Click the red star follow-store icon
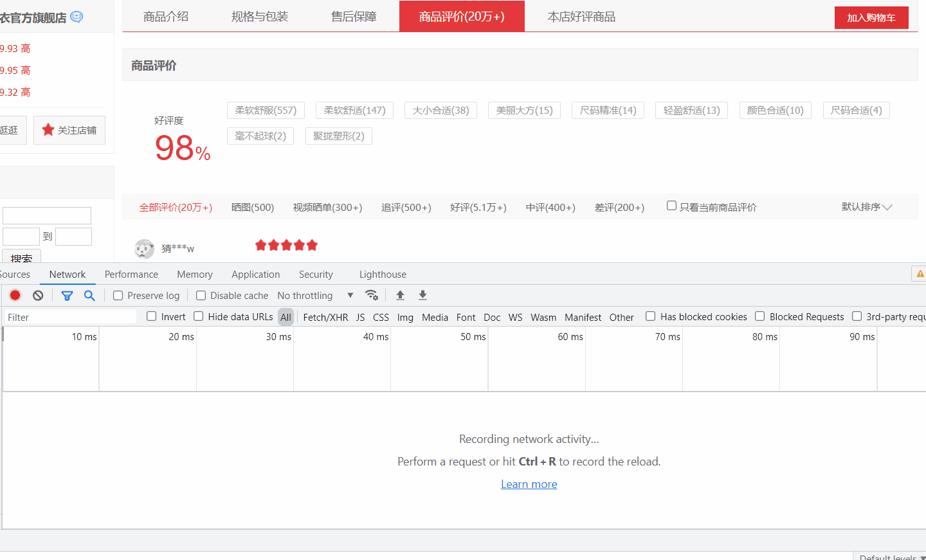The height and width of the screenshot is (560, 926). 48,130
